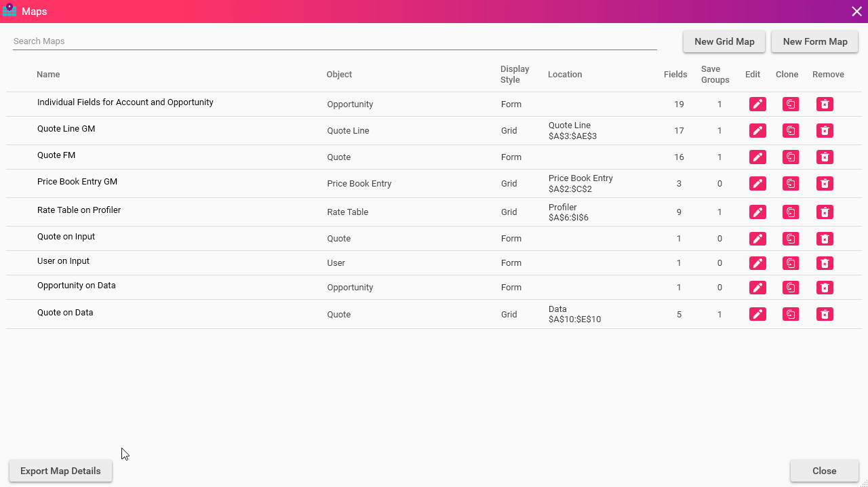Viewport: 868px width, 487px height.
Task: Remove the Quote on Input map
Action: (825, 239)
